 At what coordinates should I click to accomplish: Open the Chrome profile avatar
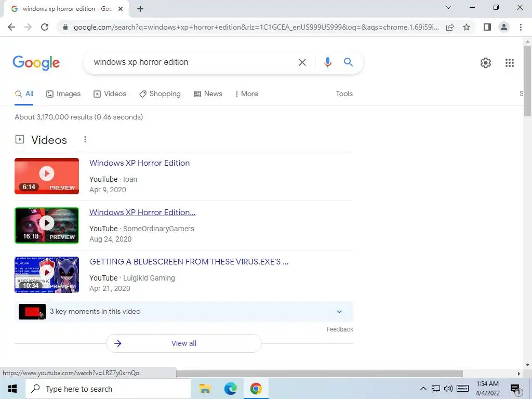tap(504, 27)
